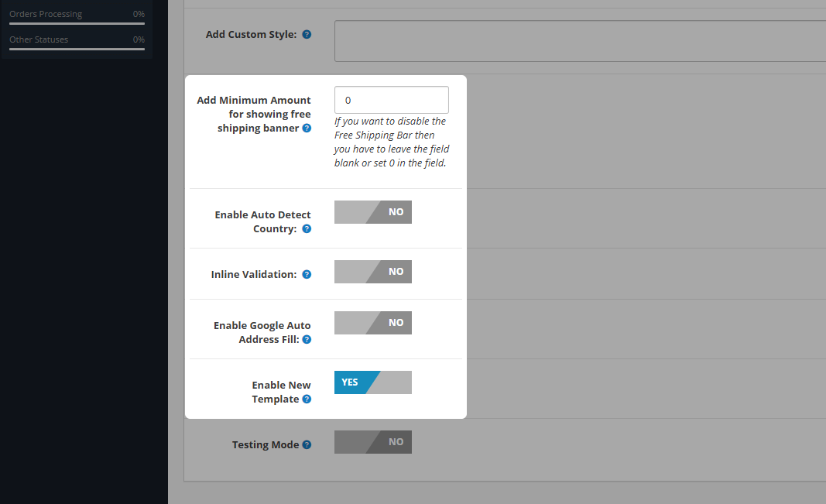The height and width of the screenshot is (504, 826).
Task: Click the Google Auto Address Fill help icon
Action: tap(307, 340)
